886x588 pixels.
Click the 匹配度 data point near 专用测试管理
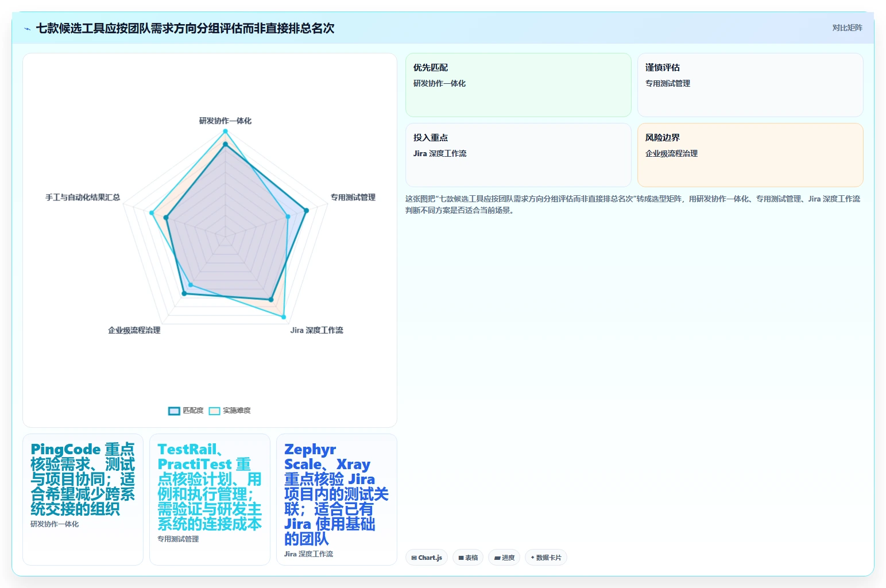coord(306,211)
